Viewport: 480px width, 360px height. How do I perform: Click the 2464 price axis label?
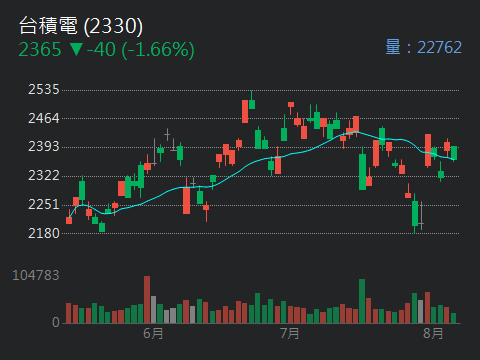pyautogui.click(x=44, y=118)
